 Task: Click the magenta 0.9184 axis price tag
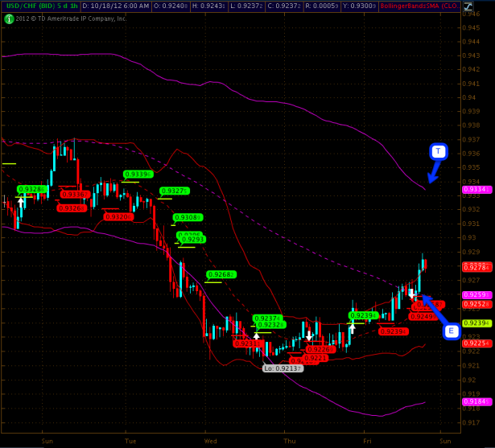(x=475, y=401)
